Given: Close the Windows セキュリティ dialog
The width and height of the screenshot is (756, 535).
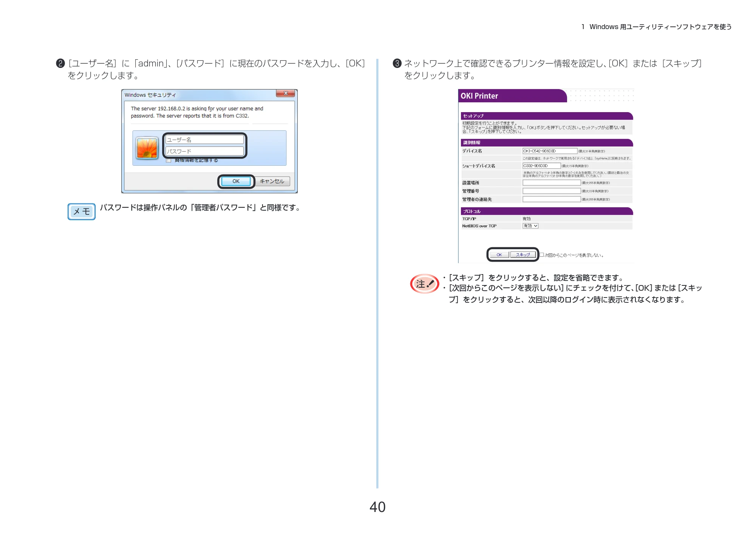Looking at the screenshot, I should coord(285,93).
